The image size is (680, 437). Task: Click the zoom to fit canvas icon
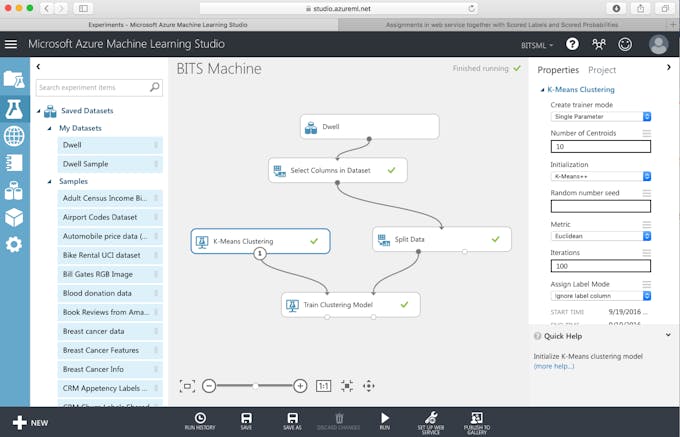pyautogui.click(x=187, y=386)
